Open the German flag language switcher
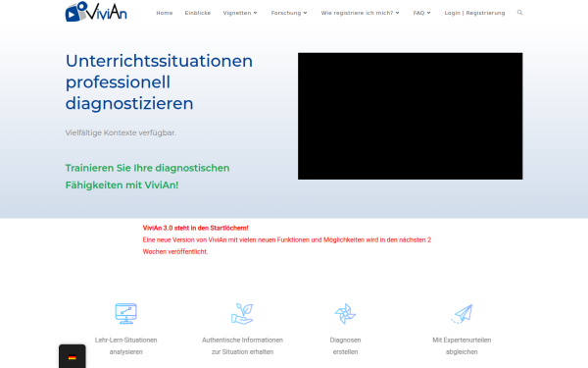 (73, 357)
